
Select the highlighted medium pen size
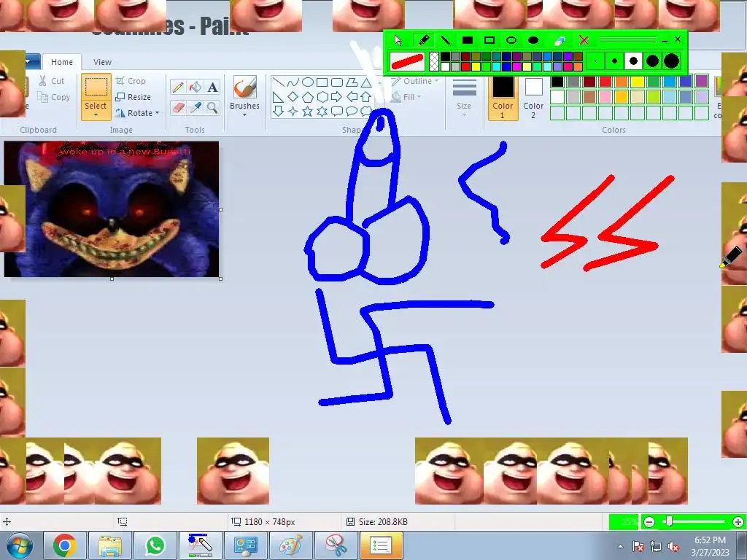pyautogui.click(x=633, y=61)
